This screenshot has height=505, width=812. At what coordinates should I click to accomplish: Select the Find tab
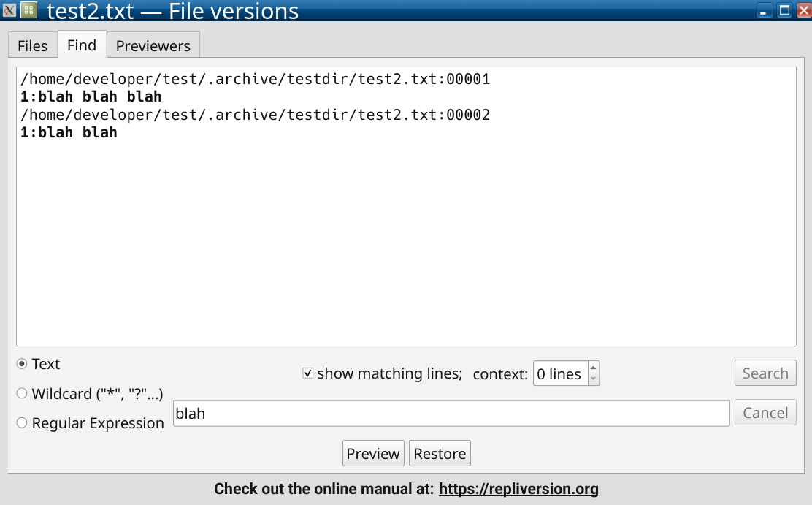[82, 45]
